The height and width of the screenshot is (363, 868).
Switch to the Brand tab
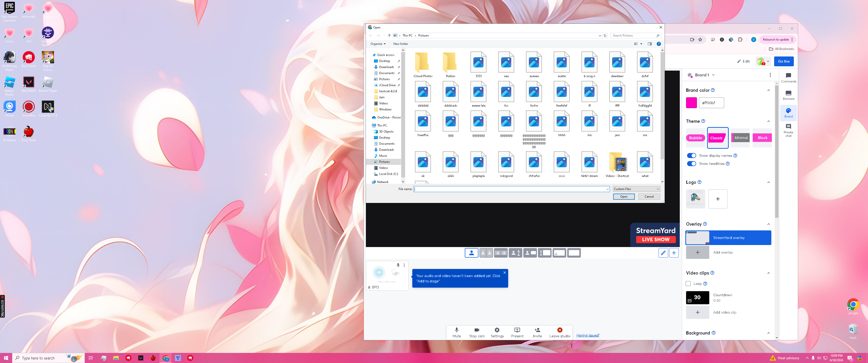[x=789, y=113]
